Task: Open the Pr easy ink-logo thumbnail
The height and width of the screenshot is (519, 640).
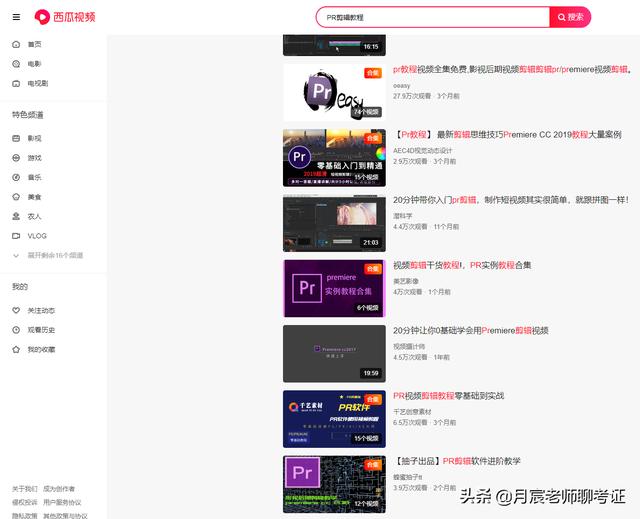Action: (334, 93)
